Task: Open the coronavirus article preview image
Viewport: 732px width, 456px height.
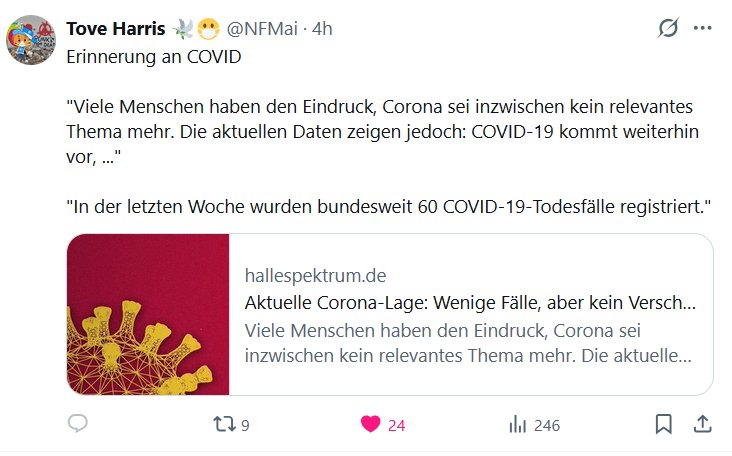Action: 148,315
